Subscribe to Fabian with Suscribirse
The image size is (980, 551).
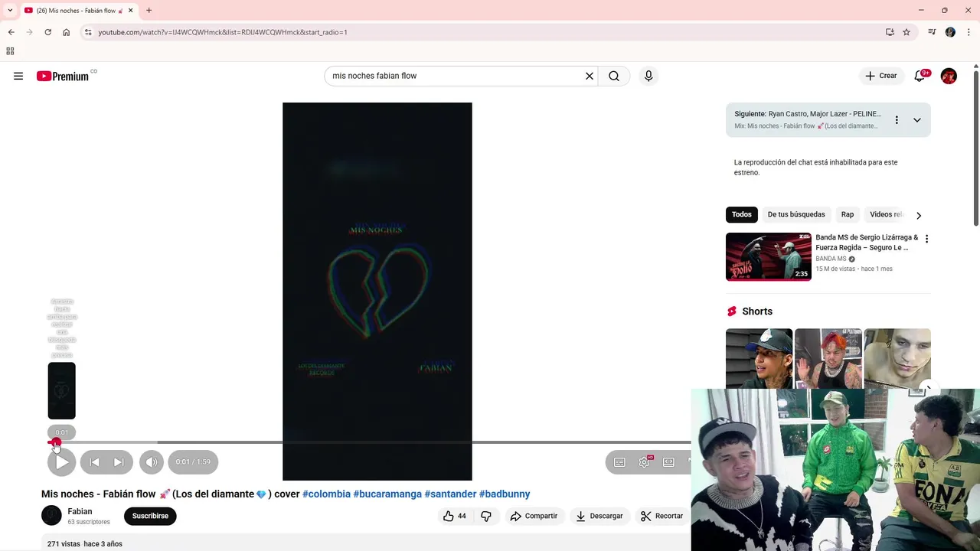click(x=150, y=516)
